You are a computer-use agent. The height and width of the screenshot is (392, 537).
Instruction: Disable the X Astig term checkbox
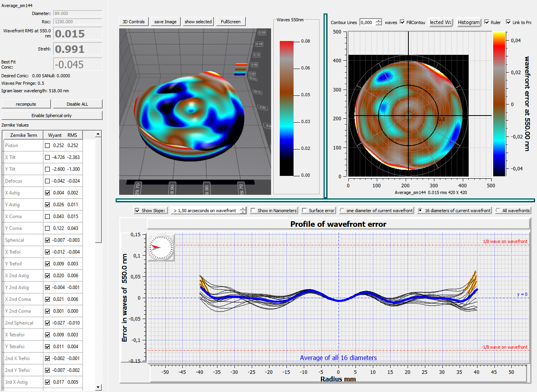tap(47, 193)
